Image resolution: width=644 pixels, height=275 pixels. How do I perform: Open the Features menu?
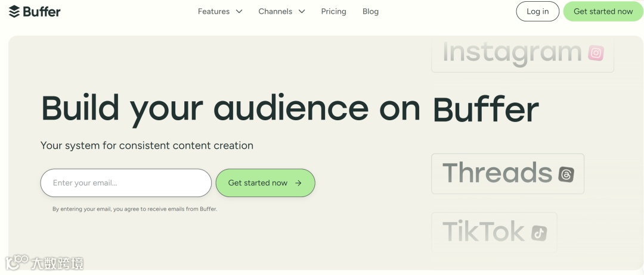click(214, 11)
